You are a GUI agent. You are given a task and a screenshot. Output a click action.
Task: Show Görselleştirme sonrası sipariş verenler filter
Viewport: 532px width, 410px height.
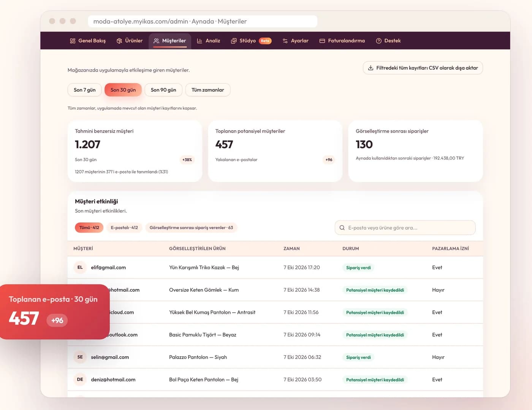(191, 227)
